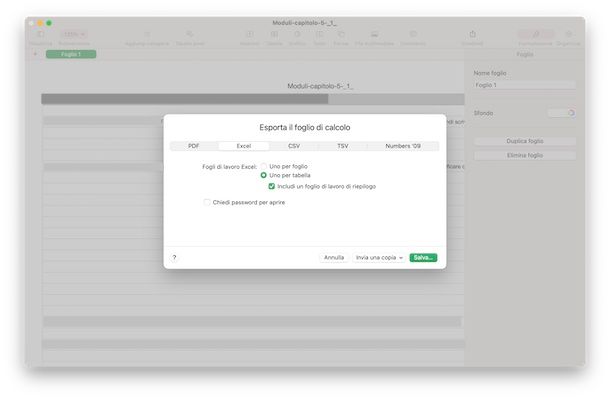Click the Tabella pivot toolbar icon

tap(190, 35)
